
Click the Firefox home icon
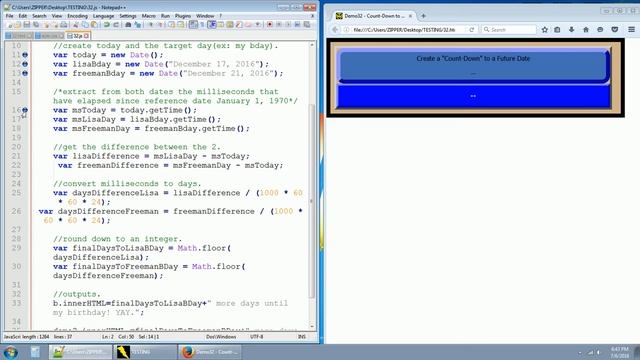point(586,30)
